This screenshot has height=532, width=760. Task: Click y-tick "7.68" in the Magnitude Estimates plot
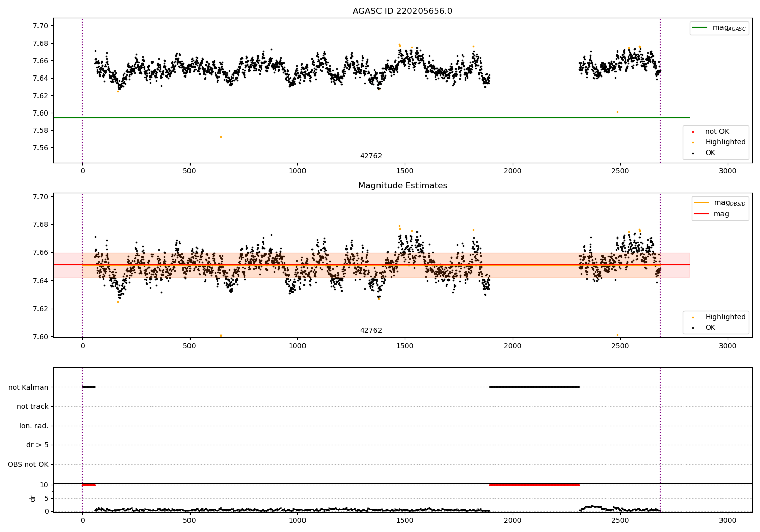coord(40,225)
